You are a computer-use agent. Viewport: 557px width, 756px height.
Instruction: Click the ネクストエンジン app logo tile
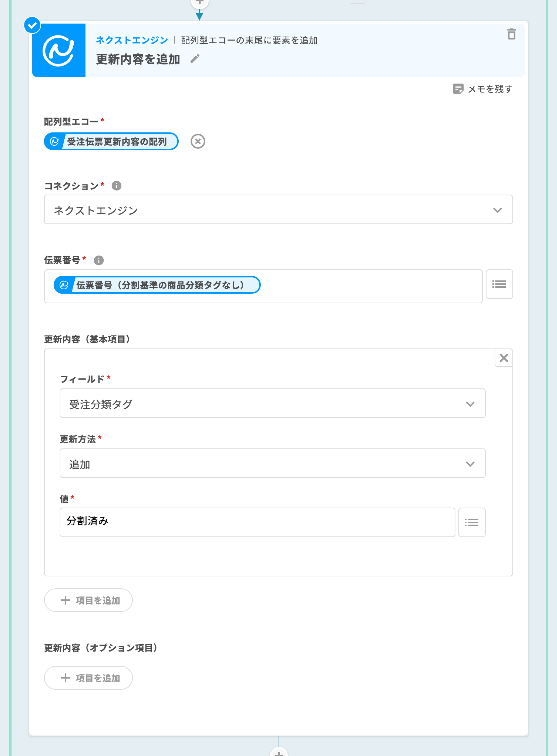[59, 50]
